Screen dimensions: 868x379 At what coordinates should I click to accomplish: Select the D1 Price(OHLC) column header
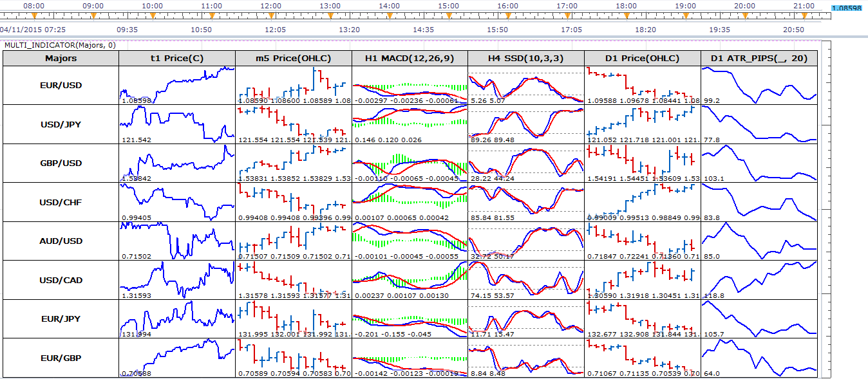click(643, 58)
